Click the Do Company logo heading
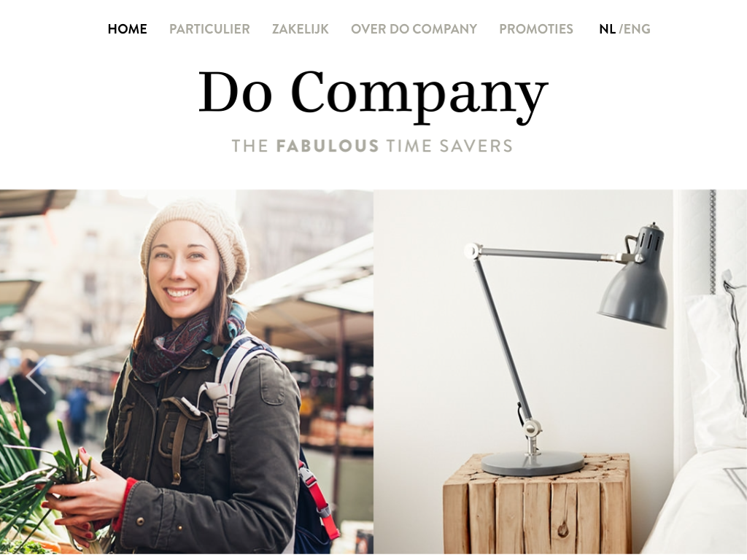The height and width of the screenshot is (560, 747). (x=373, y=94)
